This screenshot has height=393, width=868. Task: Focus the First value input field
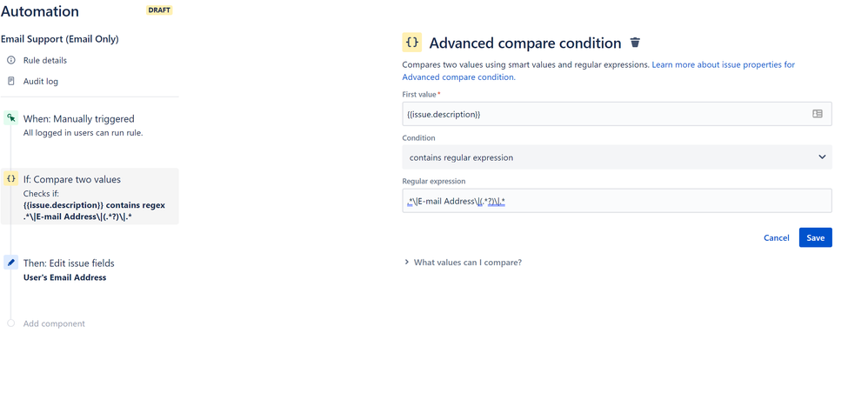click(x=604, y=114)
